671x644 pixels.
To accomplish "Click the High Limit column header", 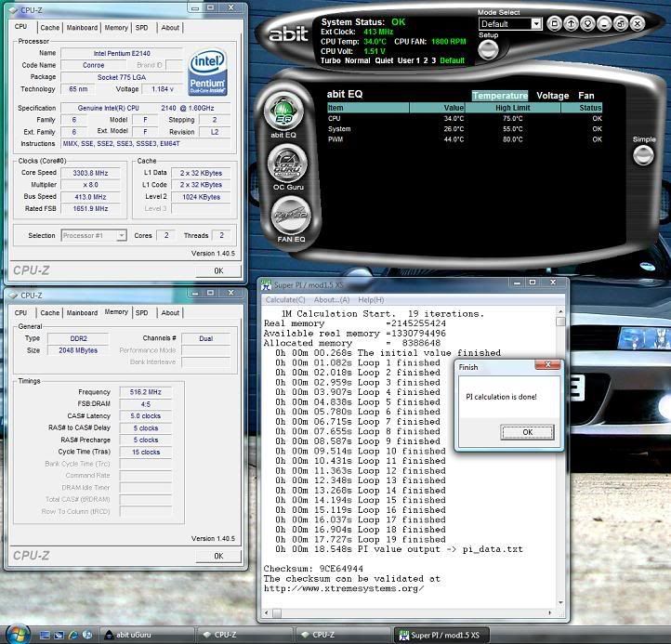I will click(513, 108).
